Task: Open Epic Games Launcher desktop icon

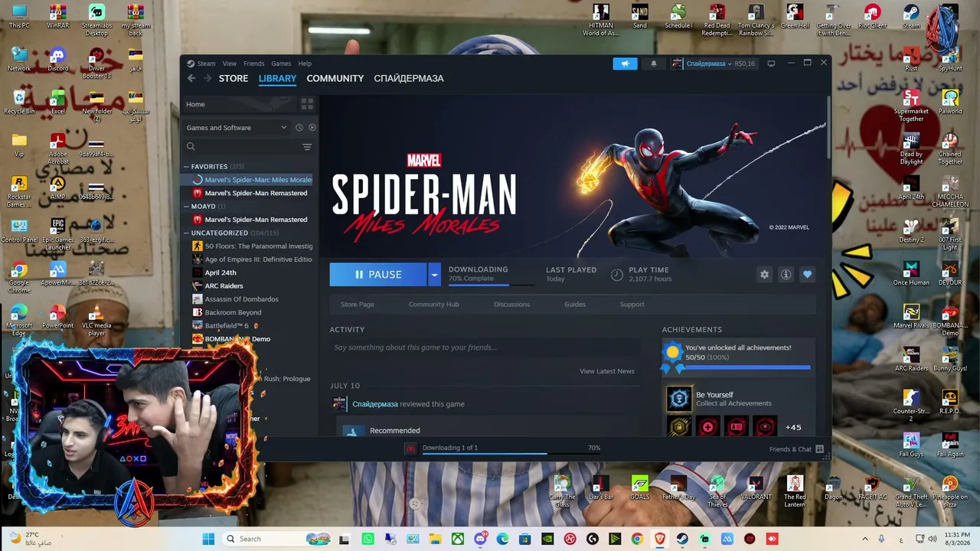Action: click(x=58, y=234)
